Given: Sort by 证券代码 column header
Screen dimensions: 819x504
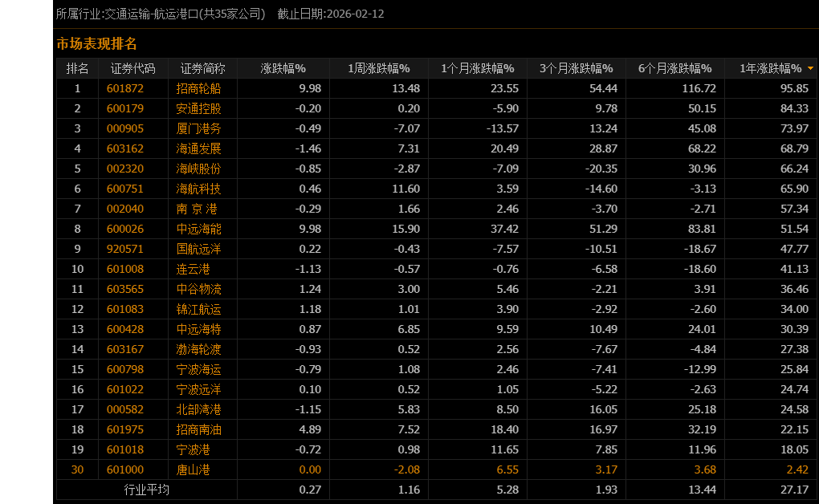Looking at the screenshot, I should point(132,68).
